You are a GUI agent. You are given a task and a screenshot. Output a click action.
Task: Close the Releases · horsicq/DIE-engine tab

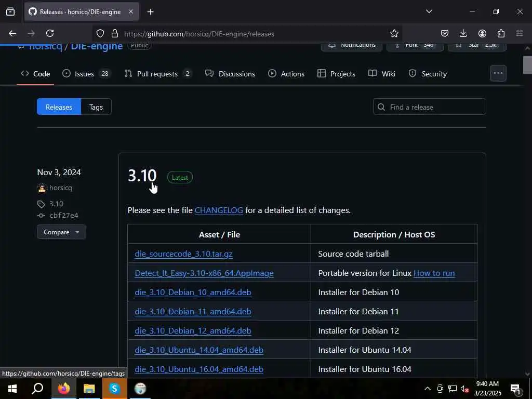(x=130, y=12)
